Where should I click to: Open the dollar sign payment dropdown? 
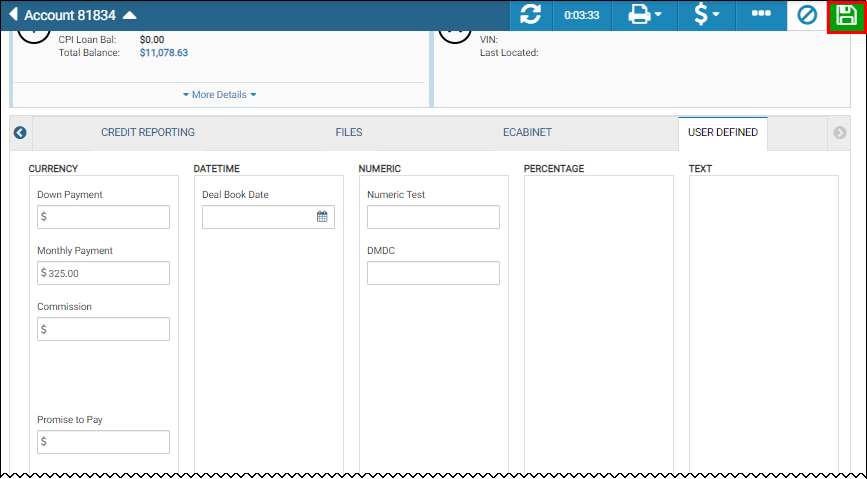[x=706, y=15]
